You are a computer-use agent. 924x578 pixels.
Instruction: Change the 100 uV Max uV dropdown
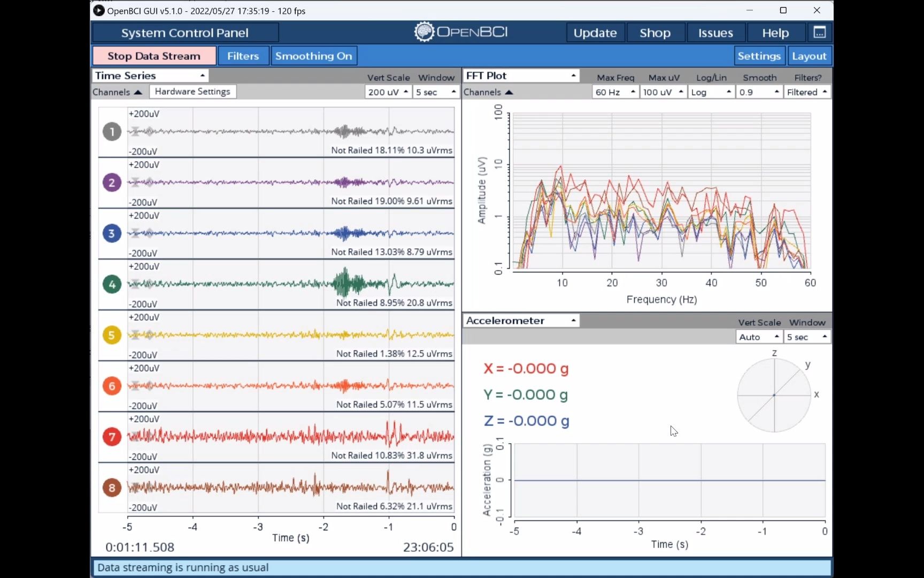664,92
